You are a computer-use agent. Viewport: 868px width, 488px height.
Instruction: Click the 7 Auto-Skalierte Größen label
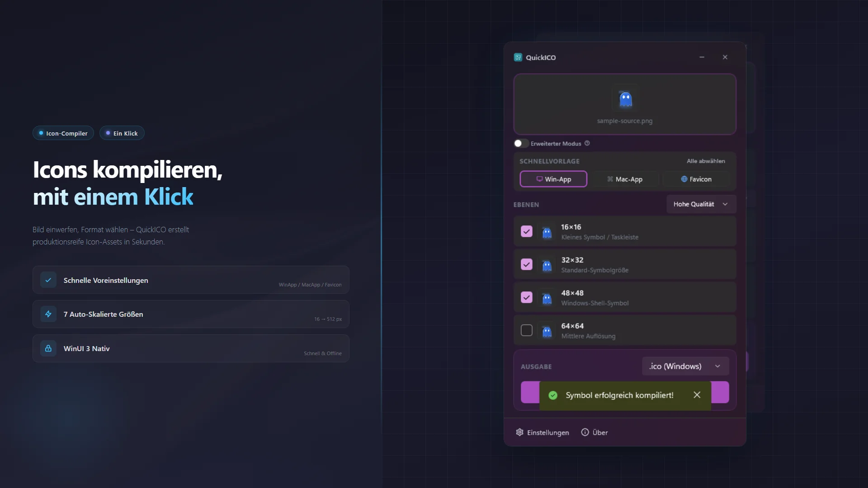pyautogui.click(x=104, y=314)
